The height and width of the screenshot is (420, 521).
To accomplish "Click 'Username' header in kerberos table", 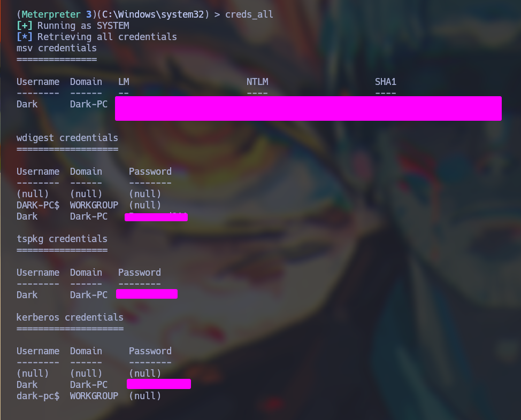I will (x=38, y=351).
